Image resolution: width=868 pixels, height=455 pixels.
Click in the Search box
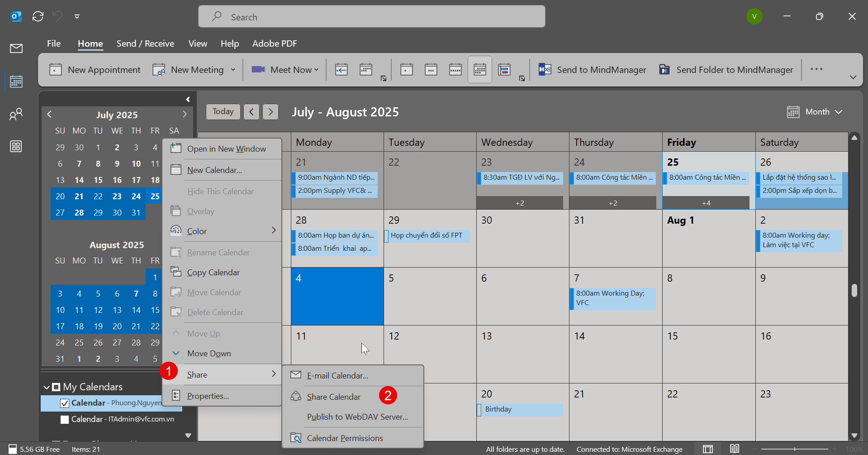pos(372,17)
